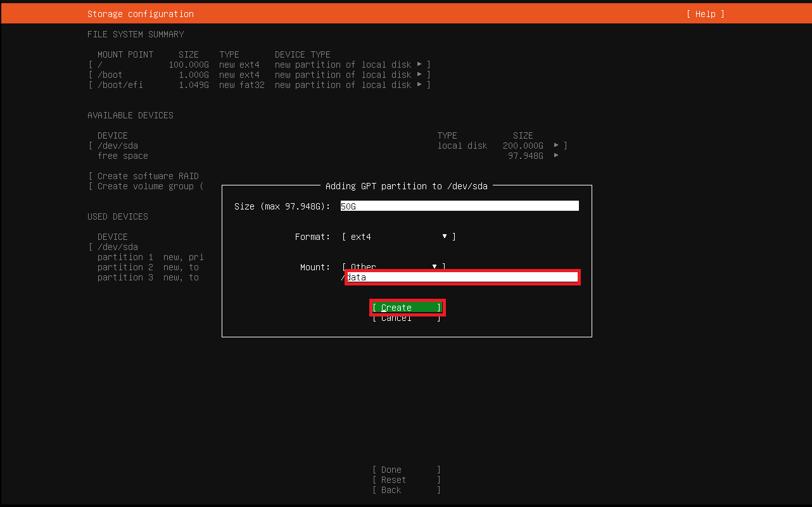Expand arrow on the /boot/efi 1.049G row
Screen dimensions: 812x507
tap(419, 85)
